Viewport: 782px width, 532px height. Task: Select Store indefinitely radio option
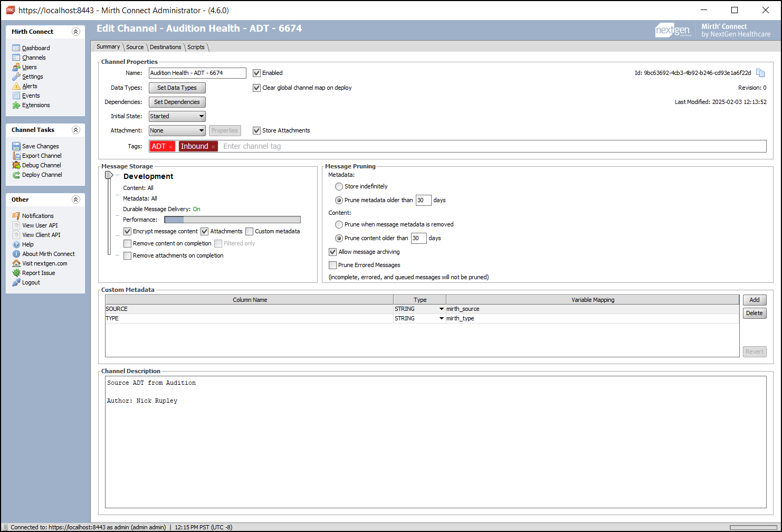pos(339,186)
